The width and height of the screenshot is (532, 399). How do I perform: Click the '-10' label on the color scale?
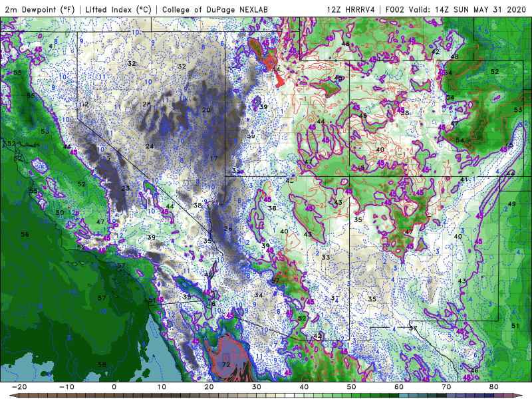tap(66, 387)
